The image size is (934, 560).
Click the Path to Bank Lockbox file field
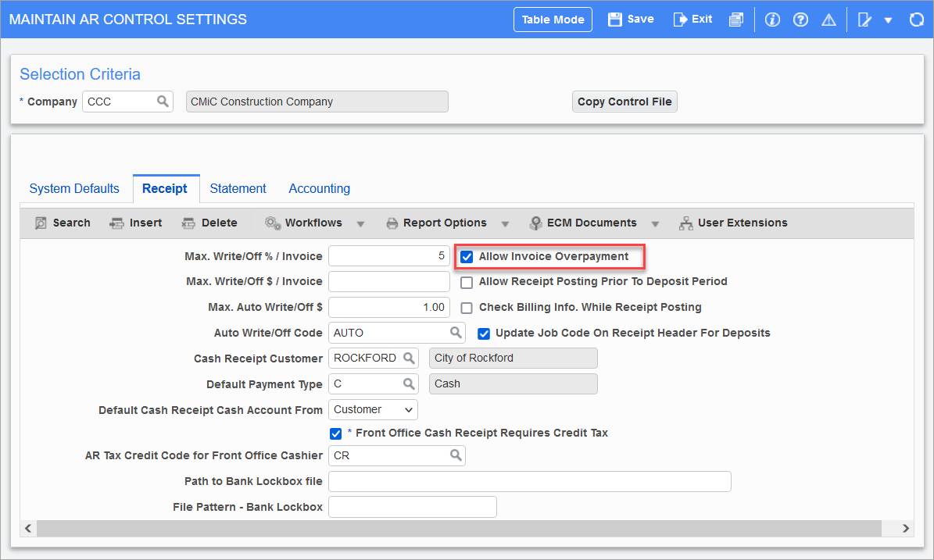point(529,481)
